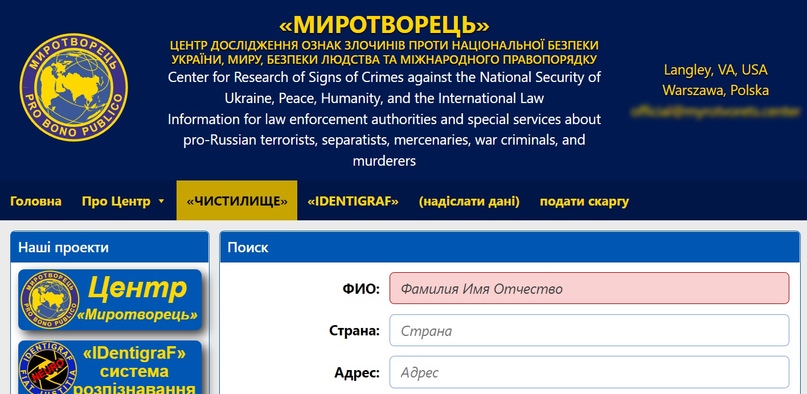Focus the ФИО search input field
Screen dimensions: 807x394
coord(589,288)
